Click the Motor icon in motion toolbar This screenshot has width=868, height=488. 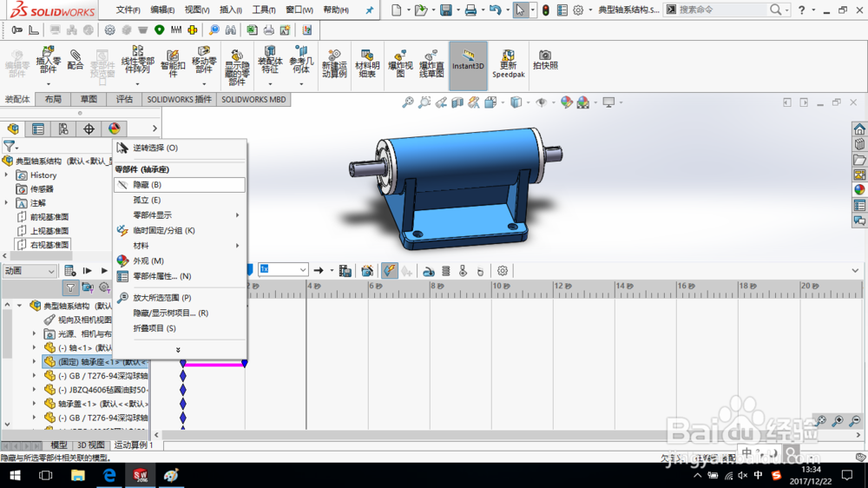429,272
